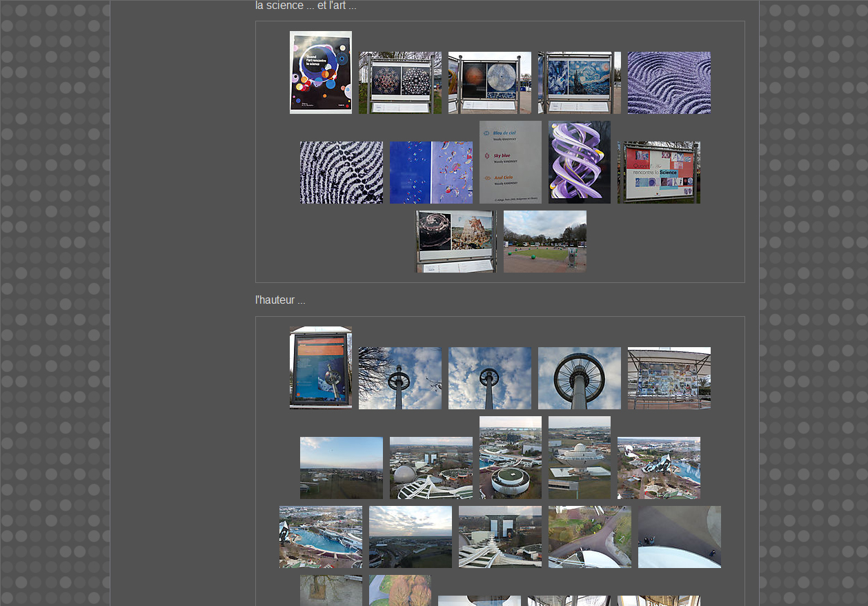Image resolution: width=868 pixels, height=606 pixels.
Task: Select the aerial photo of circular green-roof building
Action: pyautogui.click(x=510, y=458)
